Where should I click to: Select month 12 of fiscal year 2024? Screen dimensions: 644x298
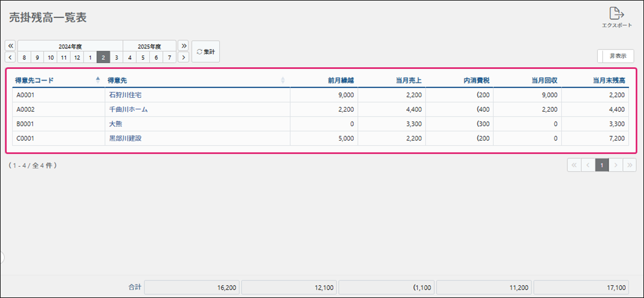coord(77,57)
